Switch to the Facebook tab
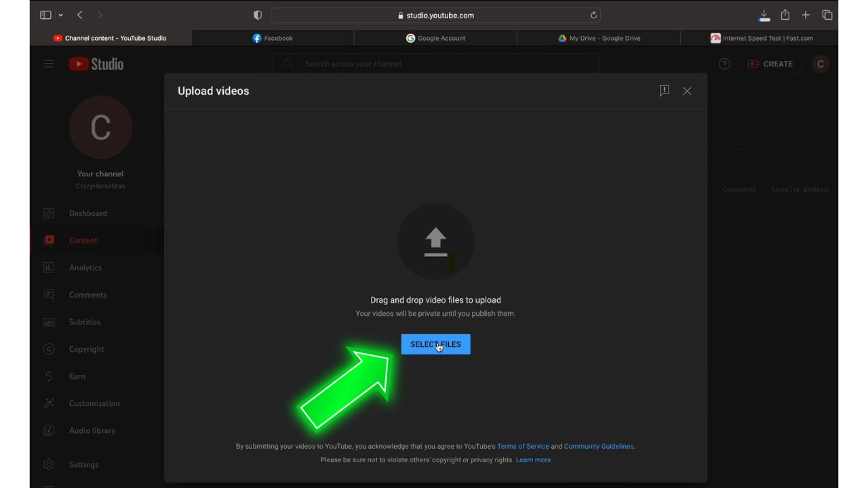This screenshot has height=488, width=868. pos(273,38)
